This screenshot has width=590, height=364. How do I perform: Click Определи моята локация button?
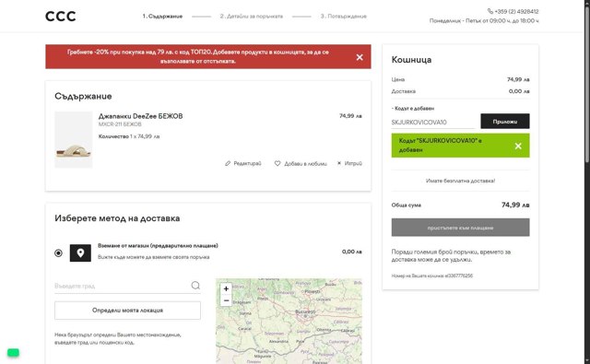[x=127, y=311]
